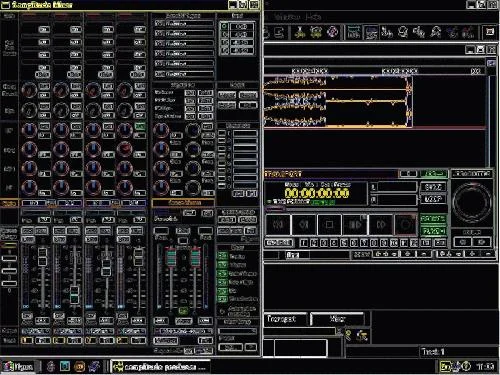Click the jog wheel dial in the transport
Viewport: 500px width, 375px height.
coord(471,202)
